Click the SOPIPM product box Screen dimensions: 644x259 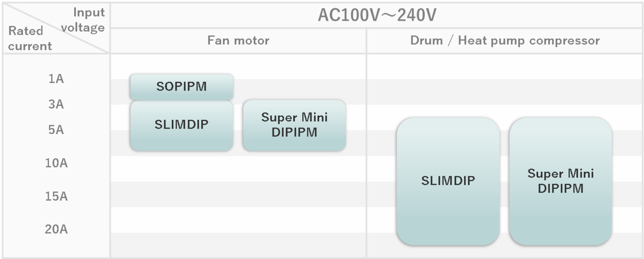point(182,87)
